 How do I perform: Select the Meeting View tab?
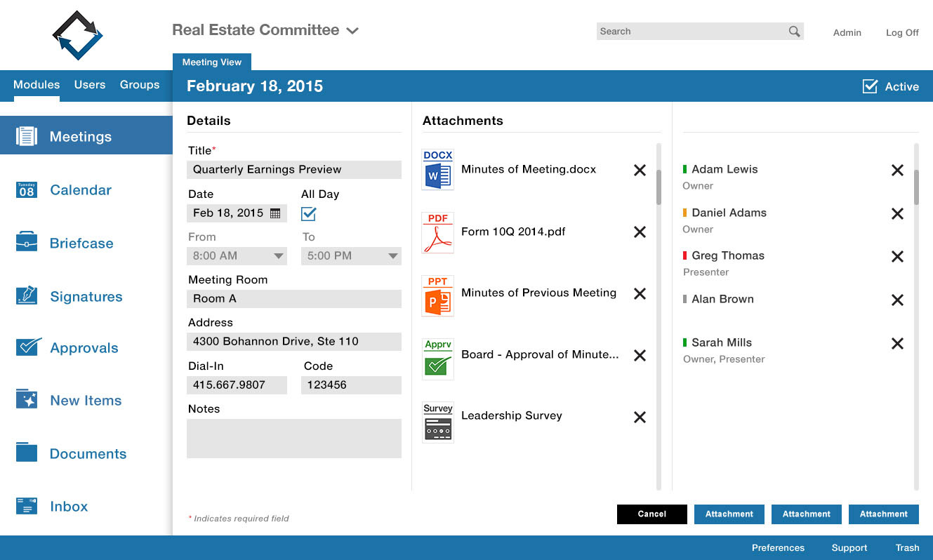tap(212, 62)
